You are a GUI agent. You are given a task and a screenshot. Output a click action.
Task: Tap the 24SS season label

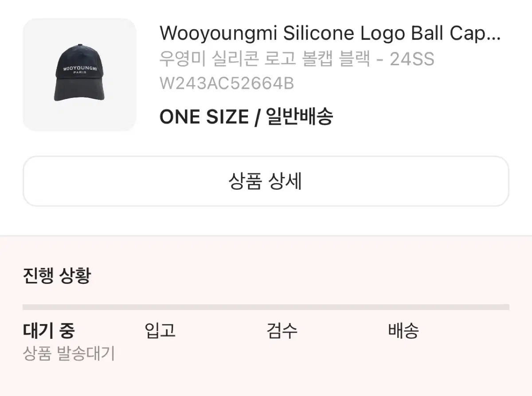(x=412, y=59)
